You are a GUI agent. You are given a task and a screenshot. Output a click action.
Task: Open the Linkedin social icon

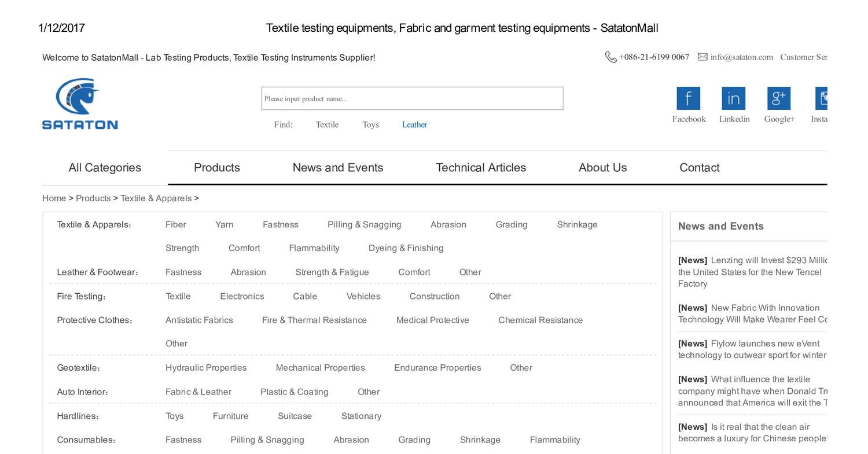[733, 98]
